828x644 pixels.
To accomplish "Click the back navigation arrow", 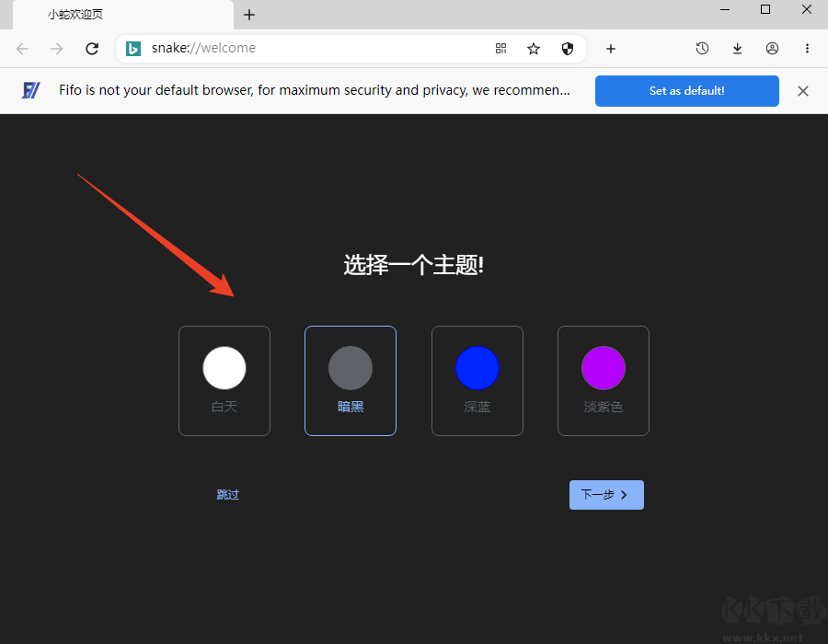I will coord(22,48).
